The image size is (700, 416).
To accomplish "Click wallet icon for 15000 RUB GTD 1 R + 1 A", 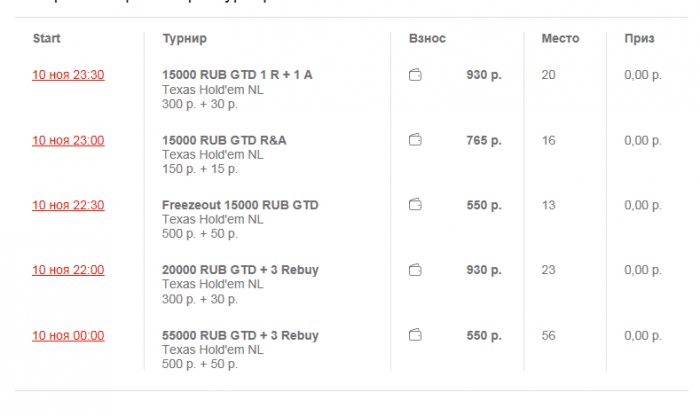I will (415, 75).
